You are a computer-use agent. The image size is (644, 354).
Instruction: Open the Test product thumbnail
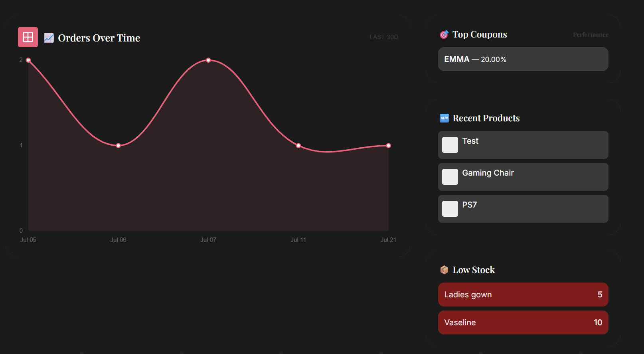point(450,145)
